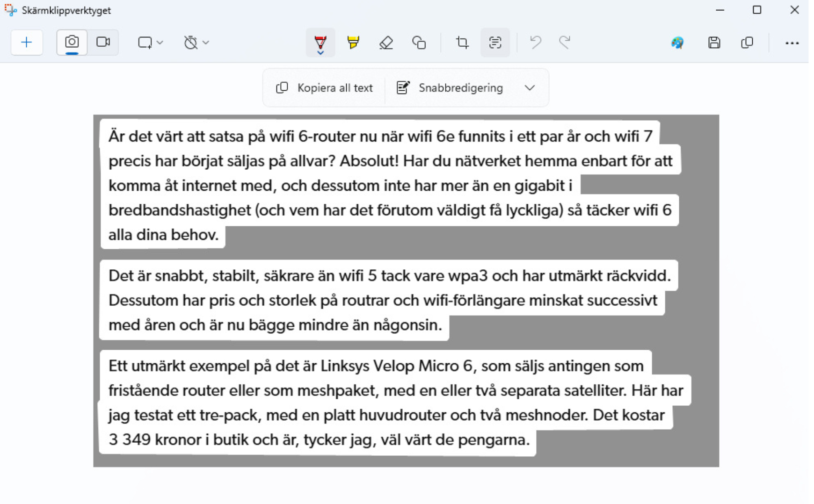Image resolution: width=814 pixels, height=504 pixels.
Task: Click the line starting "precis har börjat säljas"
Action: (x=391, y=161)
